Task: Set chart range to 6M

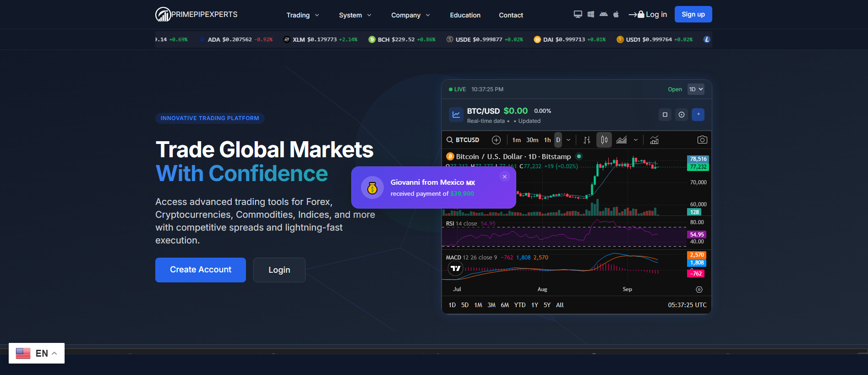Action: (x=505, y=305)
